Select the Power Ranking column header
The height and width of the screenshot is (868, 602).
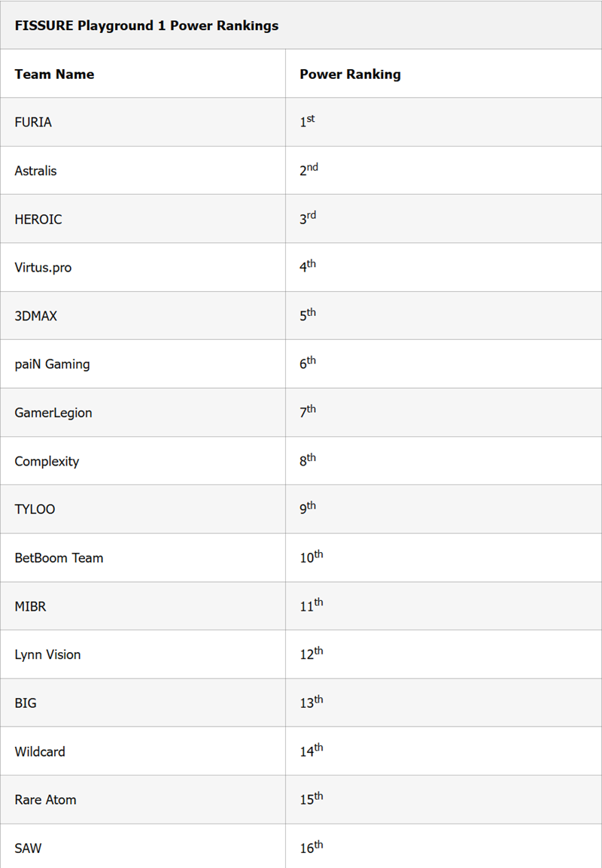(x=350, y=74)
